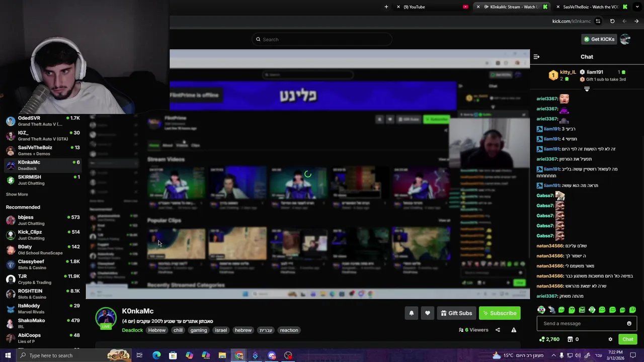Click Get KICKs button

[599, 39]
